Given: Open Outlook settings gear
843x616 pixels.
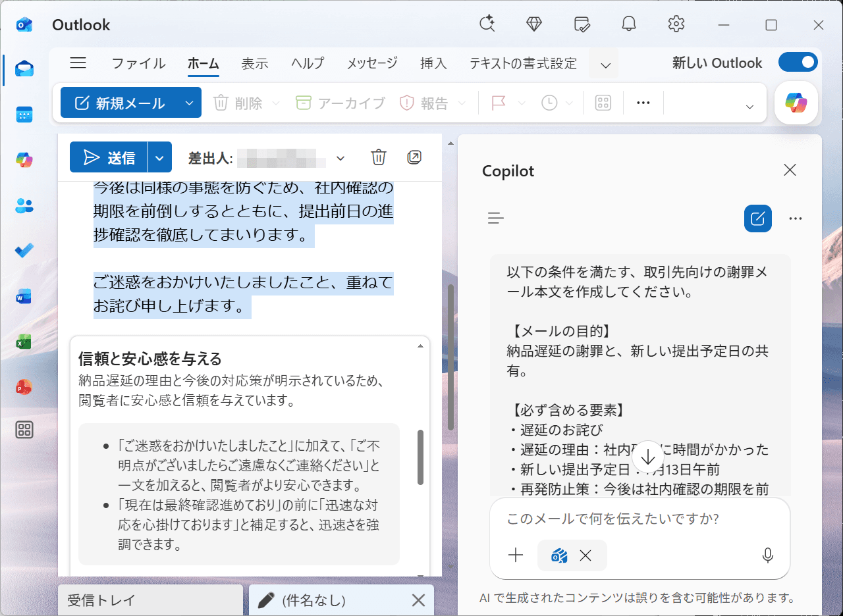Looking at the screenshot, I should pyautogui.click(x=676, y=24).
